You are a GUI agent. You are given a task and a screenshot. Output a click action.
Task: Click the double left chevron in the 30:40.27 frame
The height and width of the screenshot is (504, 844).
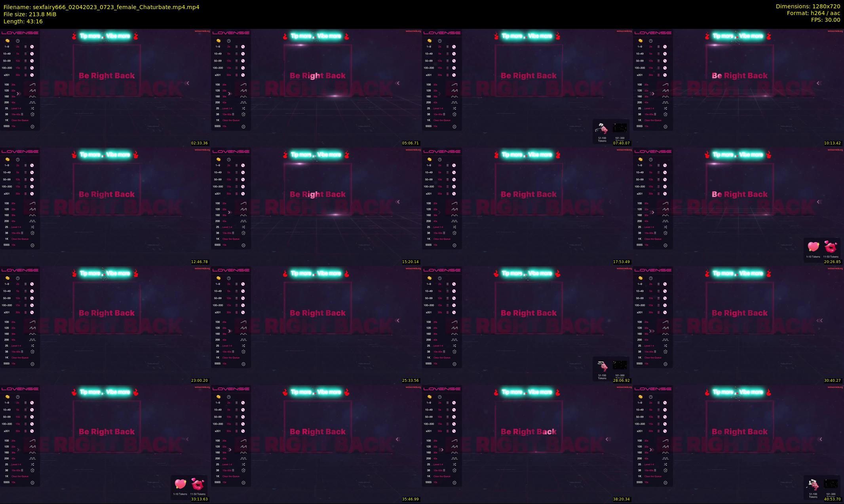819,320
